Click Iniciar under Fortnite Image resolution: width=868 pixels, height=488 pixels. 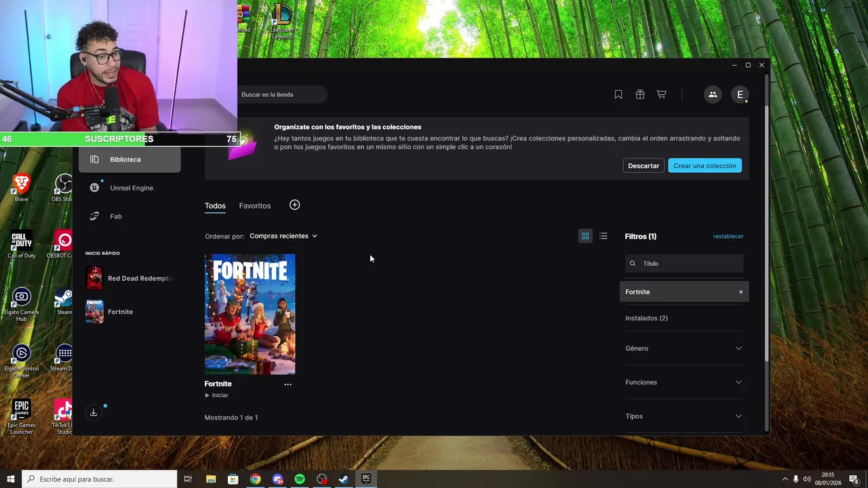point(216,395)
